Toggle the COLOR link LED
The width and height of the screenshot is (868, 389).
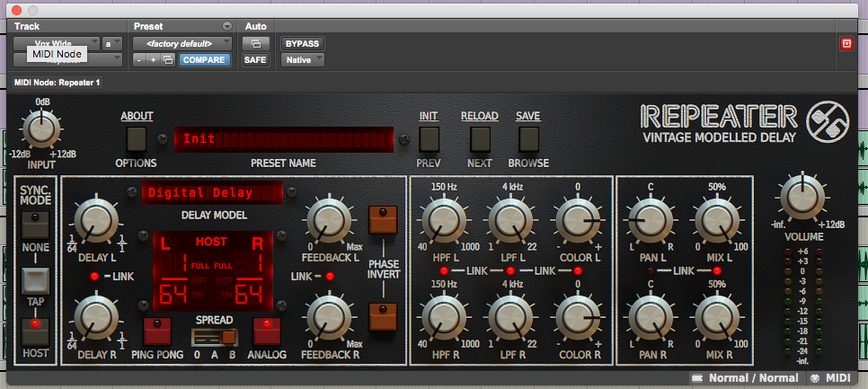(579, 270)
